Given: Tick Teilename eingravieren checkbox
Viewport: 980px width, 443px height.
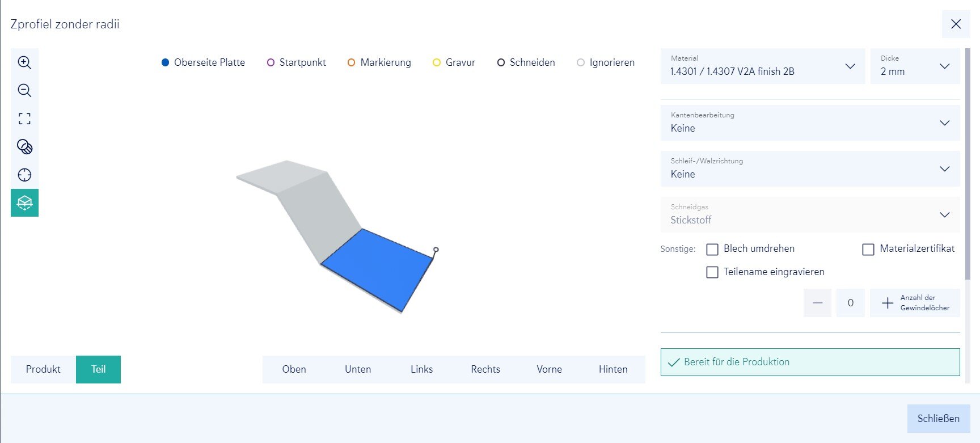Looking at the screenshot, I should pyautogui.click(x=712, y=272).
